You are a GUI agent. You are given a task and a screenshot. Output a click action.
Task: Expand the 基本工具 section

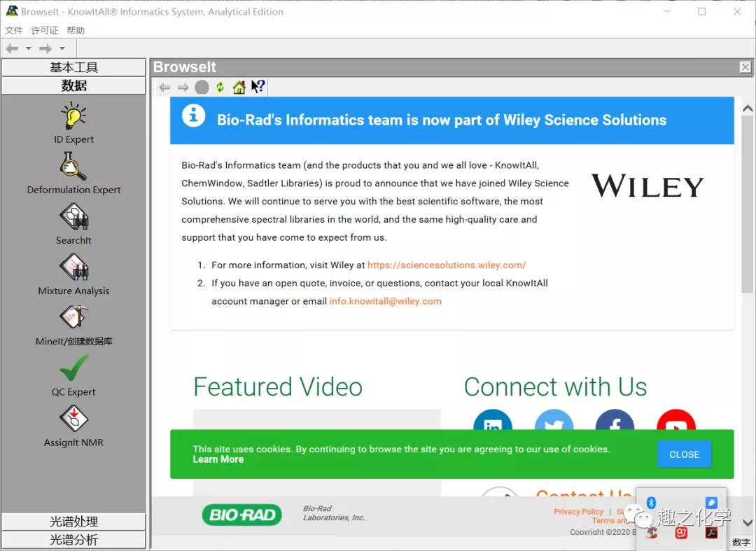click(73, 67)
